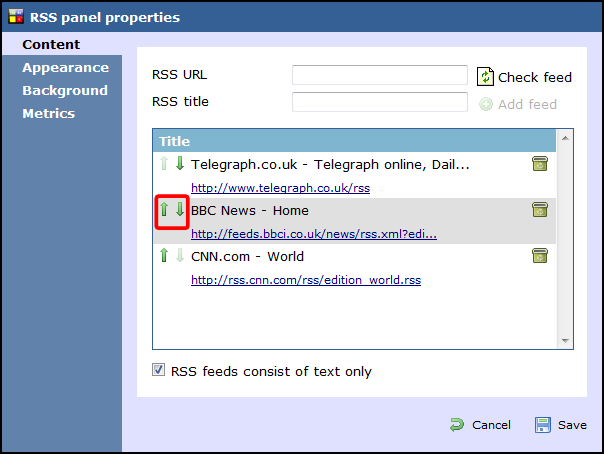Click the Cancel button text
This screenshot has height=454, width=604.
pos(491,425)
